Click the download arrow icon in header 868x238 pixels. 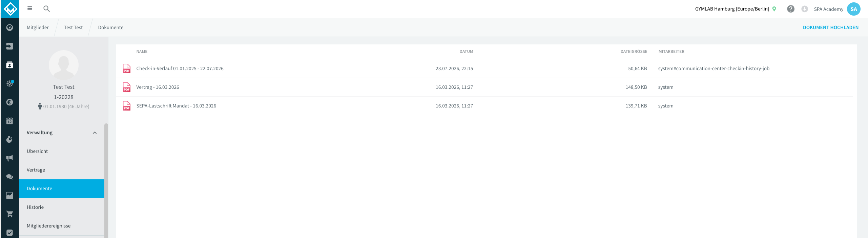point(805,9)
